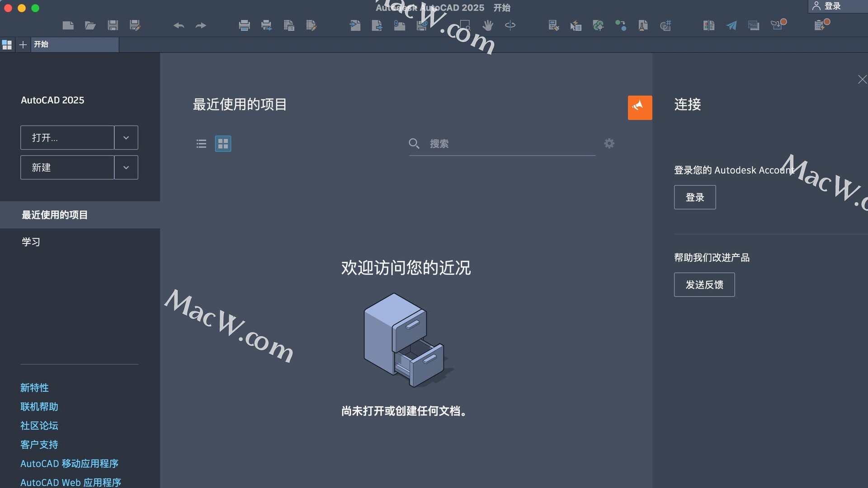This screenshot has width=868, height=488.
Task: Click the document stamp icon
Action: click(x=643, y=25)
